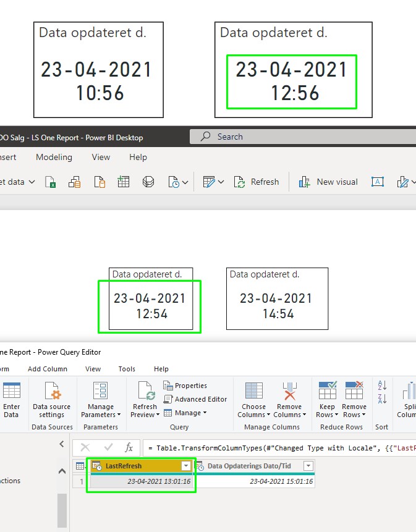Viewport: 416px width, 532px height.
Task: Collapse the Queries pane chevron
Action: click(x=61, y=444)
